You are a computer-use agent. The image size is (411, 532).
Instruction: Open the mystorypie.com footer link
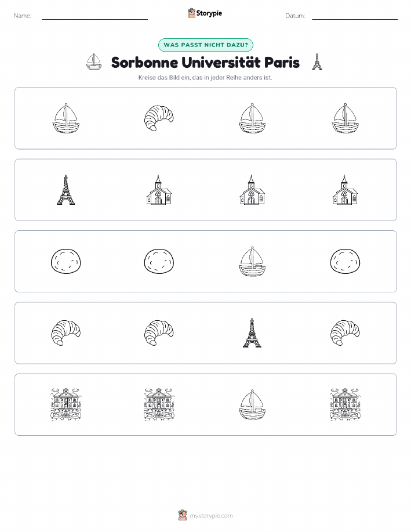coord(211,516)
